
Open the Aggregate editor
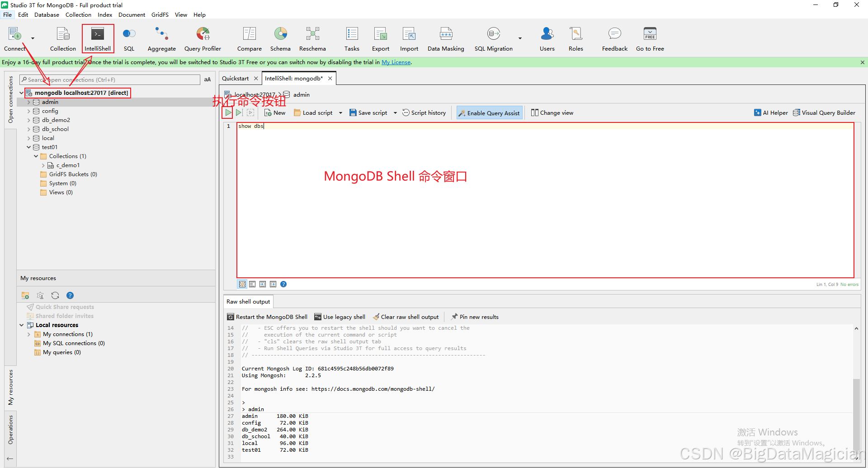pyautogui.click(x=161, y=39)
